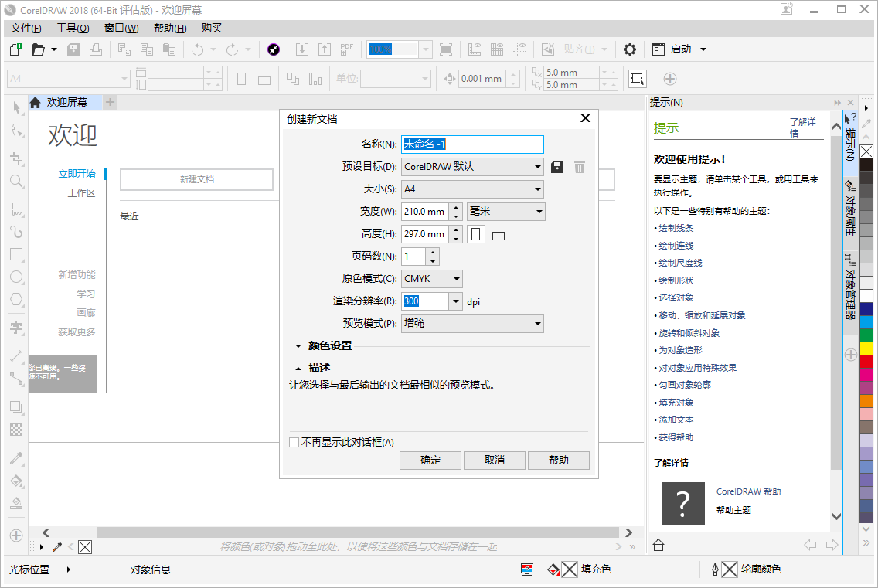Click the Publish to PDF toolbar icon
Screen dimensions: 878x588
(x=346, y=49)
